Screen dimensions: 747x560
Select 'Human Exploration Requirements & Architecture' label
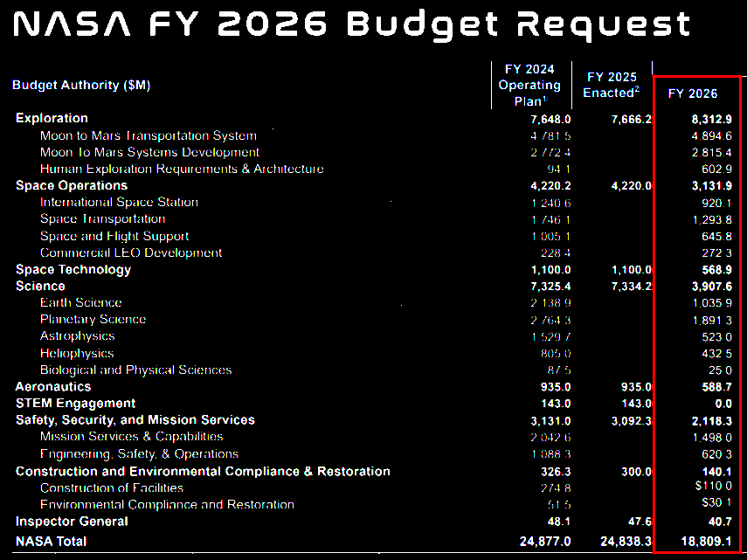click(182, 169)
